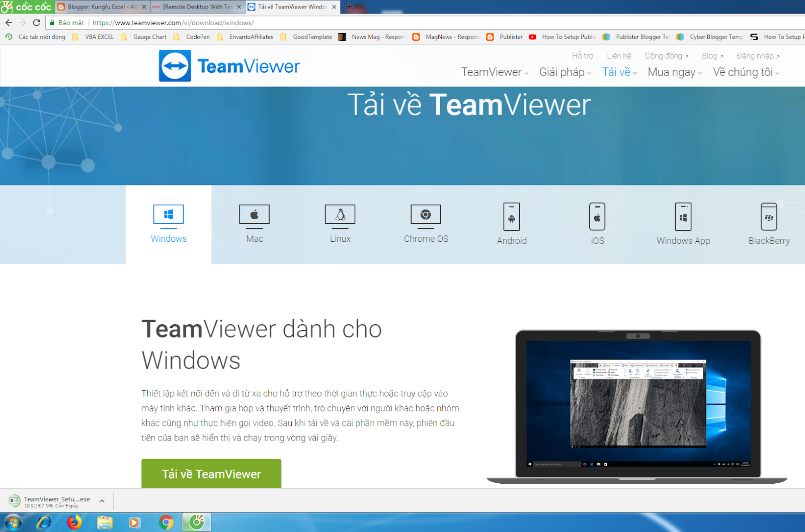Open the Cốc Cốc browser from the taskbar
Image resolution: width=805 pixels, height=532 pixels.
coord(196,522)
